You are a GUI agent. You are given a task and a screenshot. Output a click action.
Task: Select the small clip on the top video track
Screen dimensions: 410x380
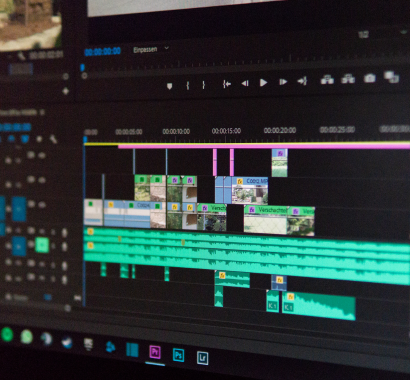coord(280,163)
